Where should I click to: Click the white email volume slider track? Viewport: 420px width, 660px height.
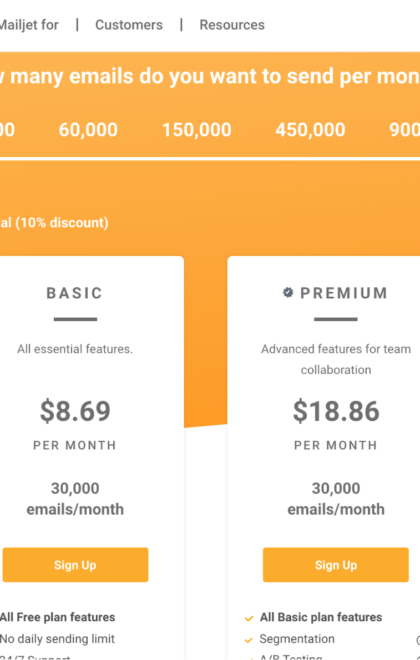[210, 159]
